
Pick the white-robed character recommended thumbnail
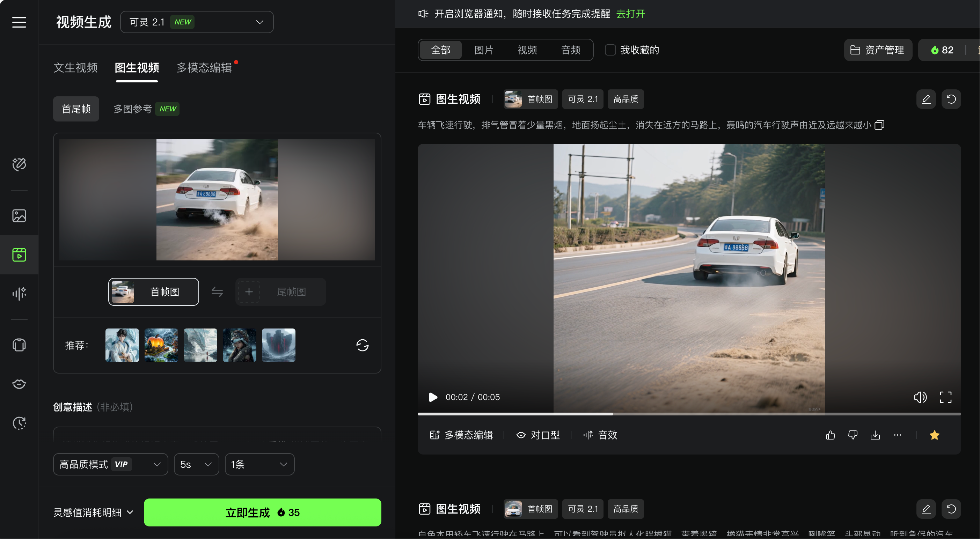pyautogui.click(x=122, y=345)
